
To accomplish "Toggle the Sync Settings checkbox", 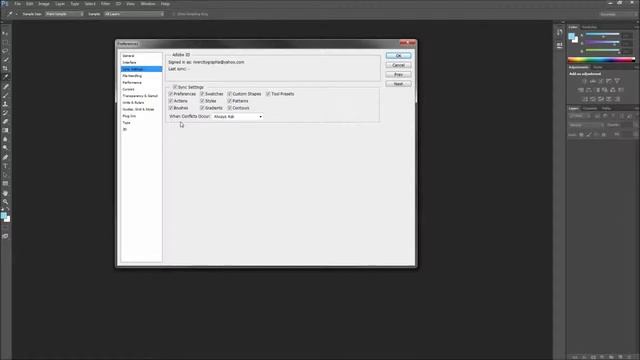I will [175, 87].
